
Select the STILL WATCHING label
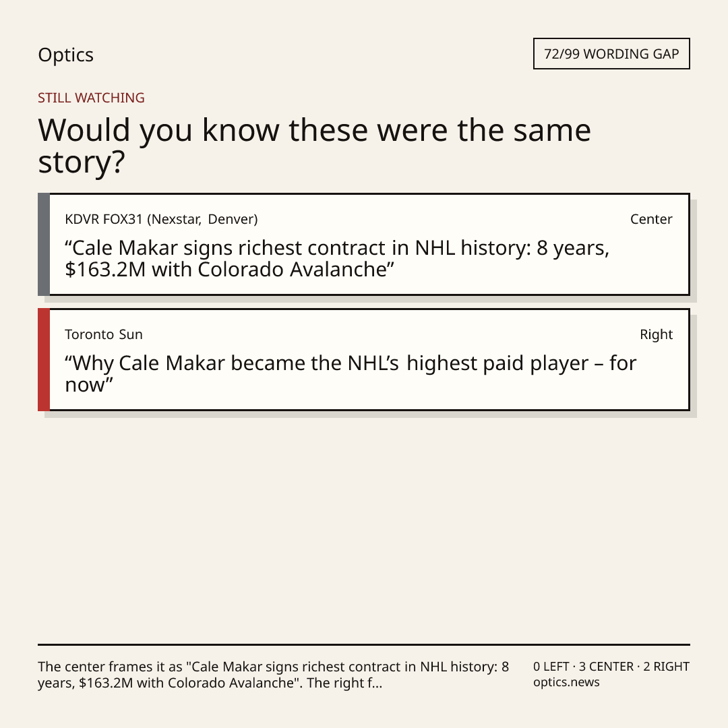(91, 98)
